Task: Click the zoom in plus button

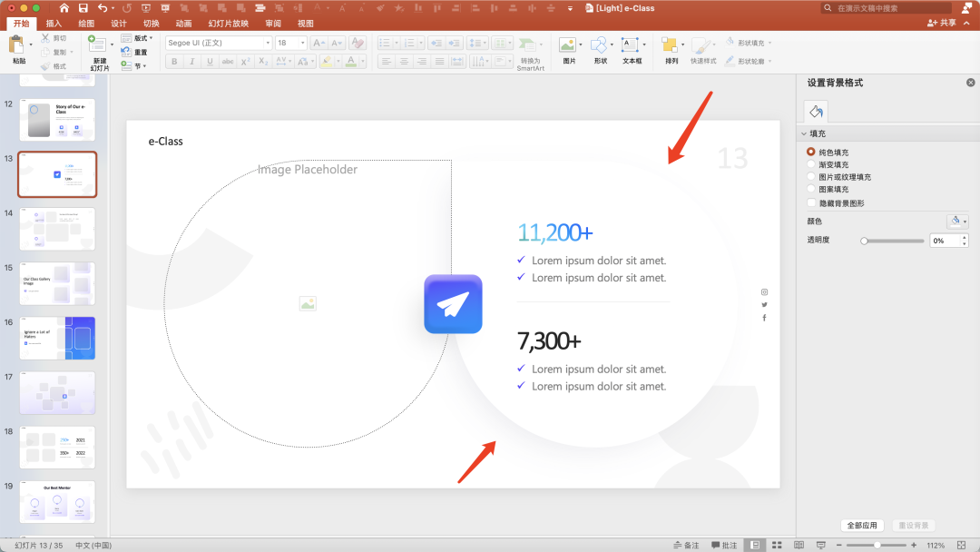Action: point(914,545)
